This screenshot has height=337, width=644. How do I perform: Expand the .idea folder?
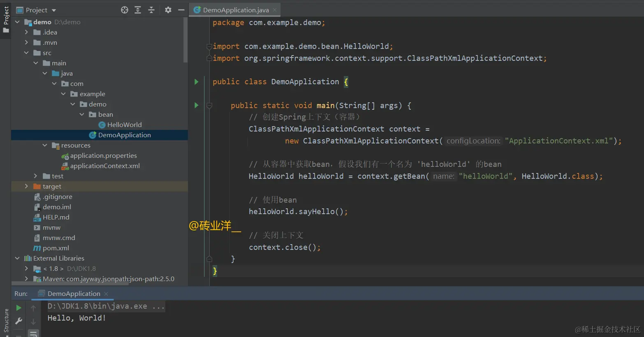click(26, 32)
